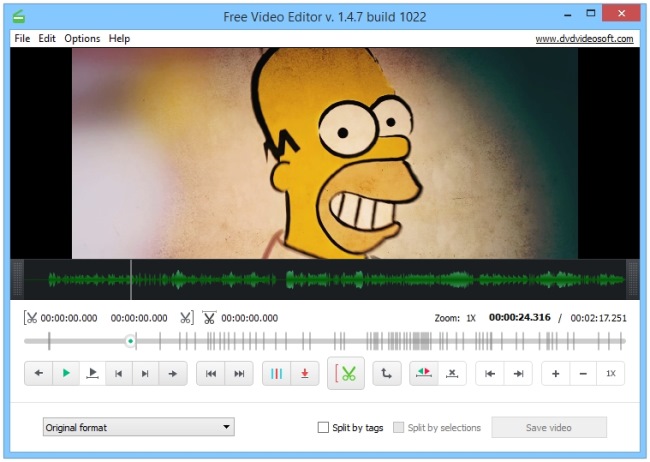650x462 pixels.
Task: Go to selection end arrow button
Action: [518, 373]
